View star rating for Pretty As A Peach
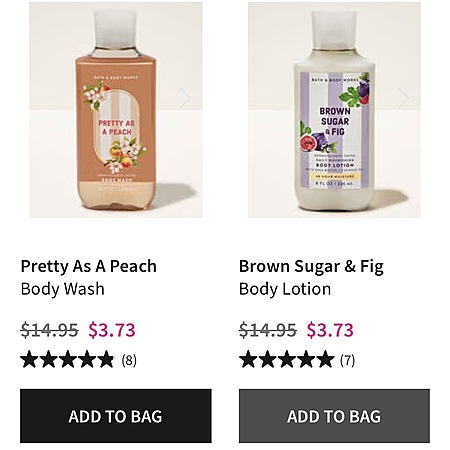The height and width of the screenshot is (450, 450). pos(67,359)
